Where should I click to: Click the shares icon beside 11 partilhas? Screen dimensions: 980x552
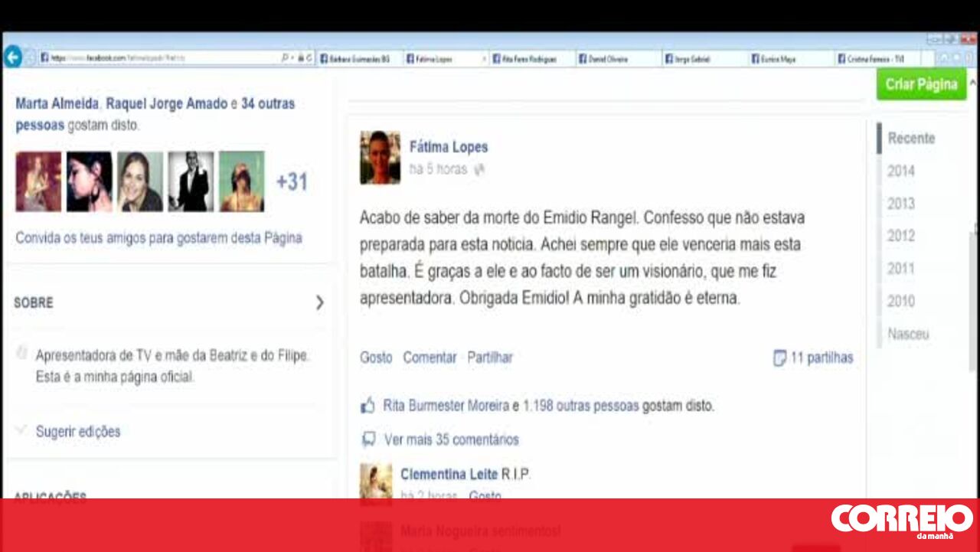(x=779, y=358)
